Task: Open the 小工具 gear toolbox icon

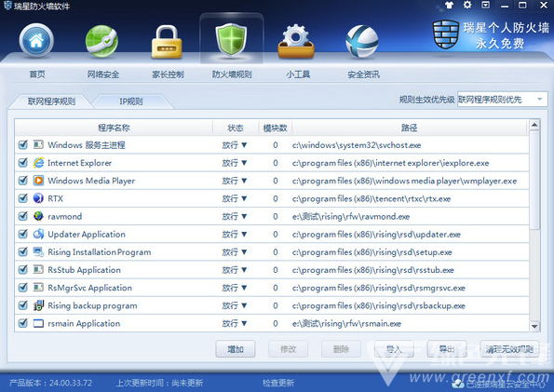Action: (x=296, y=41)
